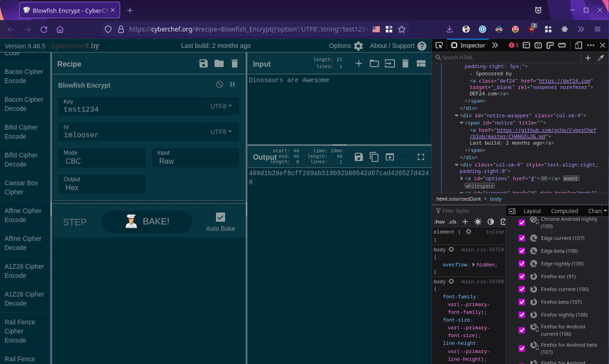
Task: Expand the overflow hidden shorthand
Action: [x=473, y=264]
